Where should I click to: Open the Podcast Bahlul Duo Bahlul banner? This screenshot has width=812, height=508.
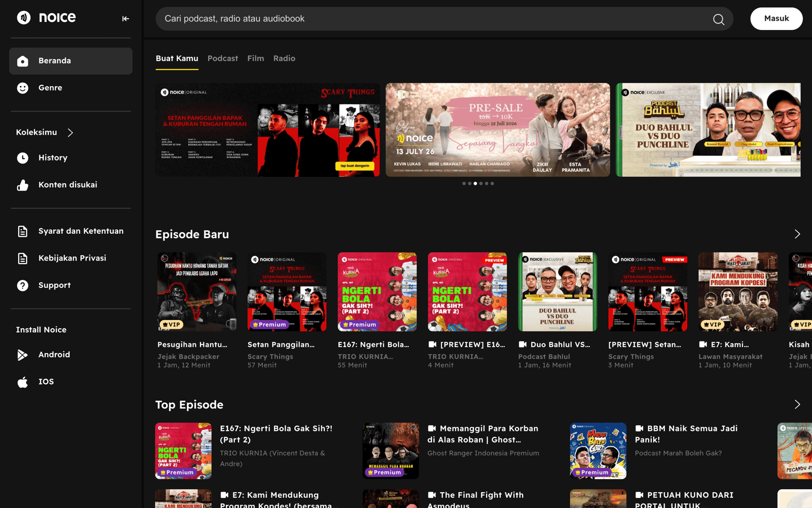tap(708, 130)
